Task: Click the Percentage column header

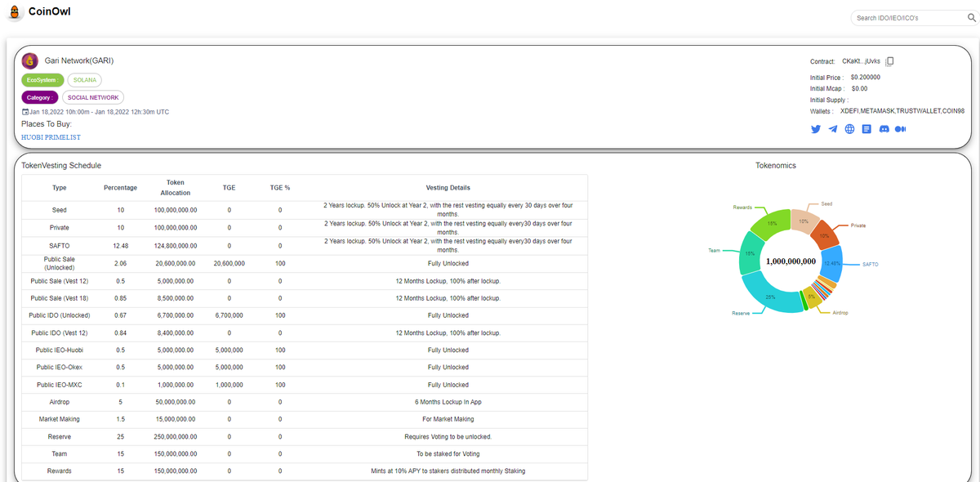Action: point(121,188)
